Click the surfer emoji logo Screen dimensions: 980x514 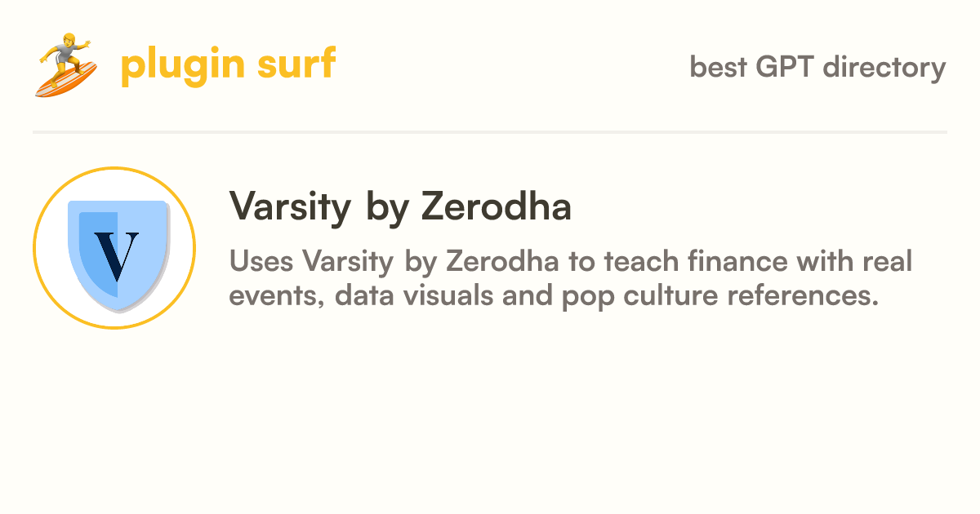pos(66,65)
